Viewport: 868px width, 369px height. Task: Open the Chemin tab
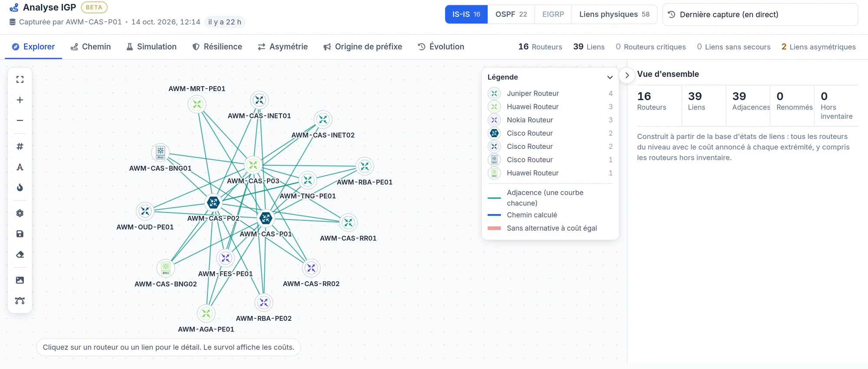(x=91, y=46)
